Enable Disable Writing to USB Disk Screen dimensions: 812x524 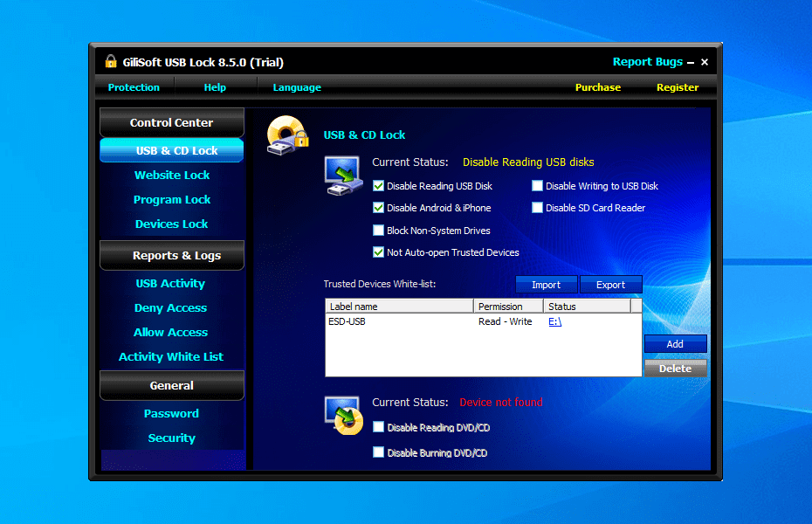(x=537, y=186)
